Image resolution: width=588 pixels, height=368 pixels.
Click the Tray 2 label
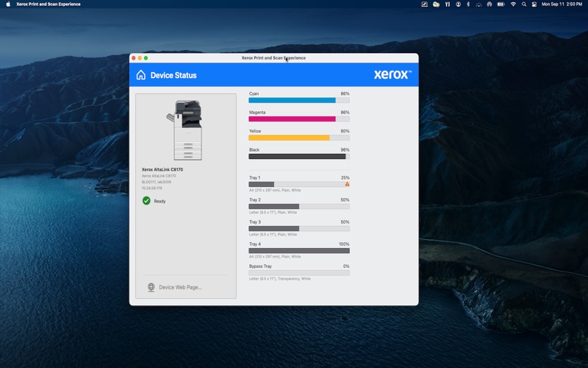pyautogui.click(x=255, y=199)
